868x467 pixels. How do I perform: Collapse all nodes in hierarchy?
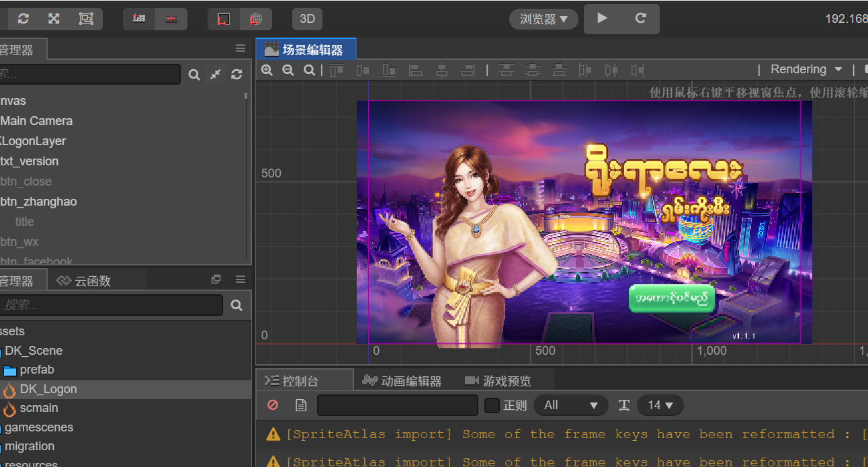(x=216, y=75)
